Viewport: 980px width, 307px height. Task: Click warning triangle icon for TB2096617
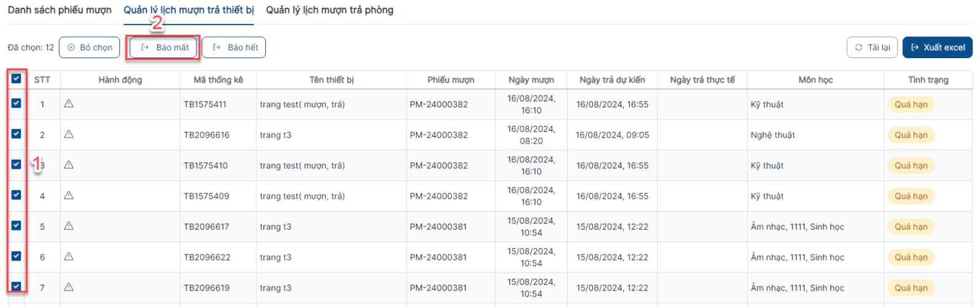69,226
